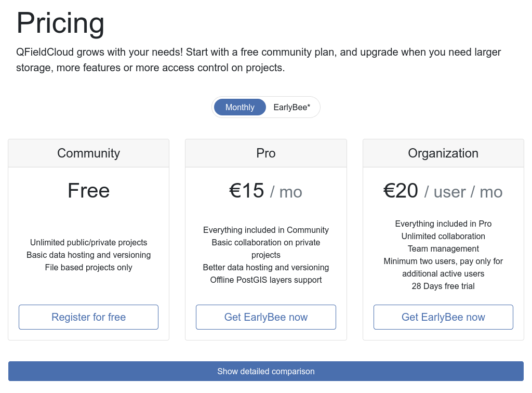
Task: Click 28 Days free trial text
Action: click(x=443, y=286)
